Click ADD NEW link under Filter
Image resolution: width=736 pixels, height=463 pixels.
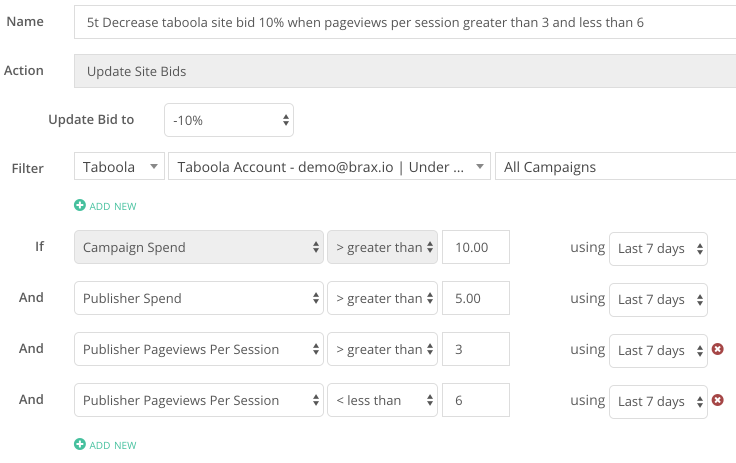click(x=113, y=207)
